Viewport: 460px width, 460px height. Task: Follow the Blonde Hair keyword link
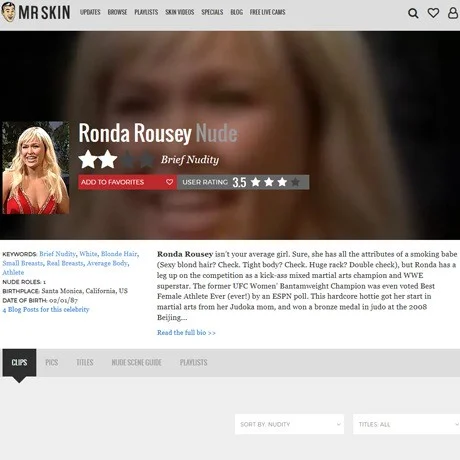pos(119,254)
